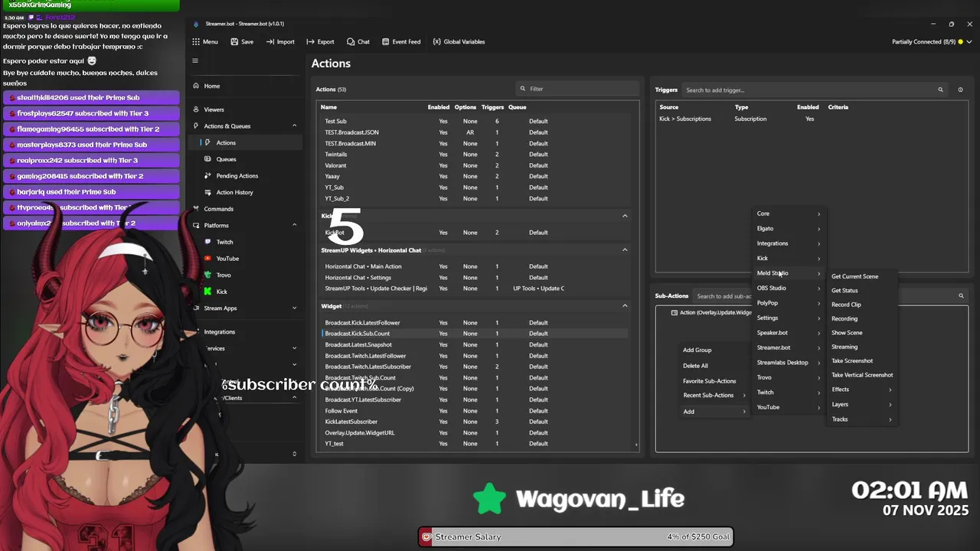The width and height of the screenshot is (980, 551).
Task: Select the KickLatestSubscriber action row
Action: click(475, 422)
